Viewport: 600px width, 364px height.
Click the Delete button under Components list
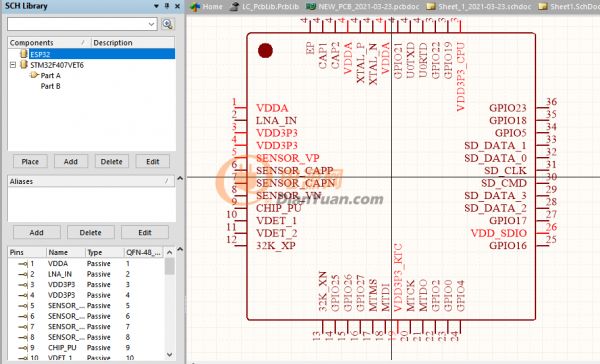[111, 162]
